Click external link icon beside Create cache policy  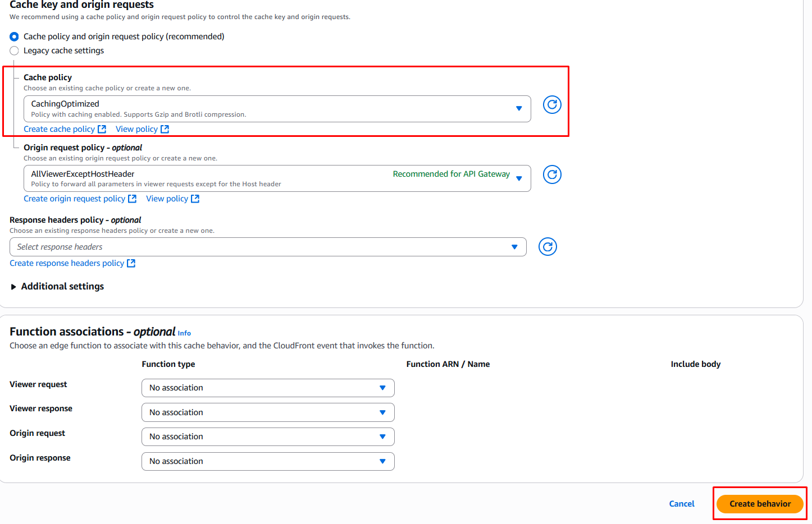point(102,129)
